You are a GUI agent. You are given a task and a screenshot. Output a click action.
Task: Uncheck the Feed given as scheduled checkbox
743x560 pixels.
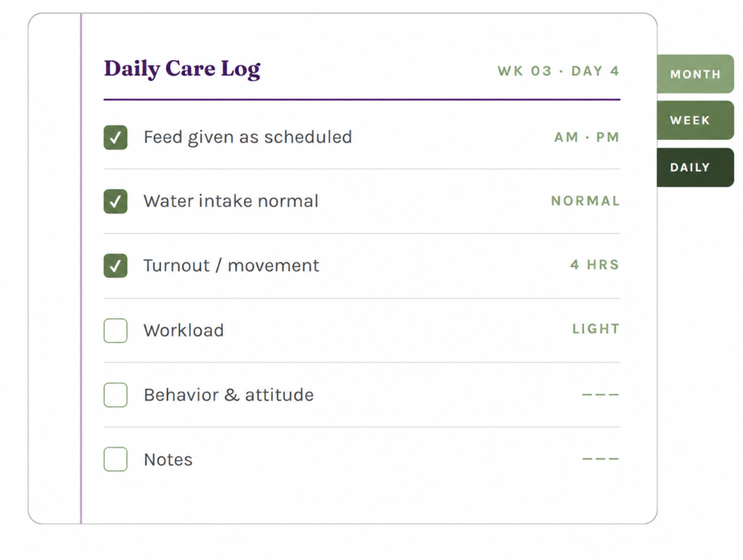[115, 137]
